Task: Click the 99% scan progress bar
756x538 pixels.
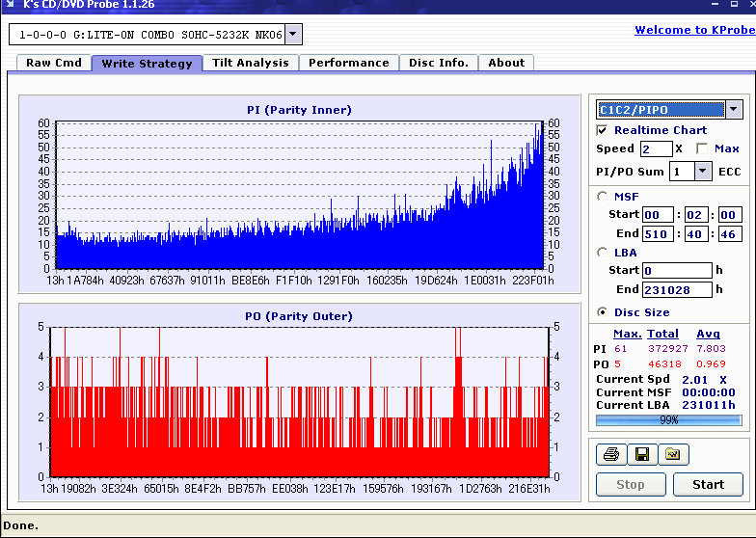Action: [x=668, y=420]
